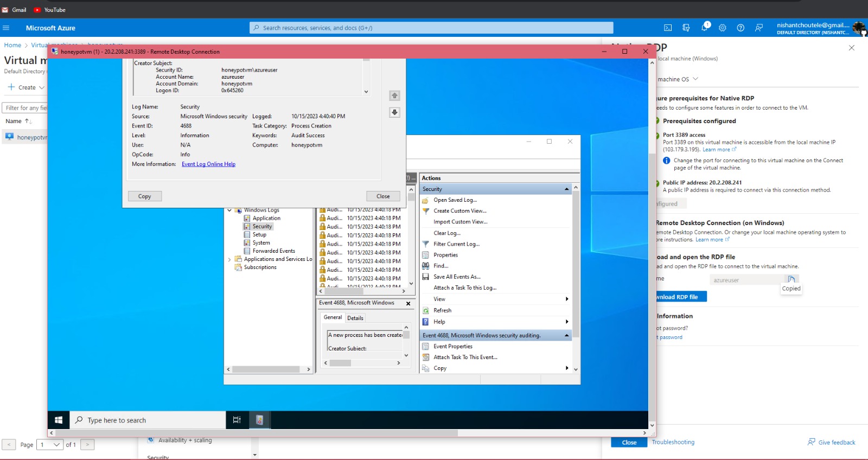The width and height of the screenshot is (868, 460).
Task: Show next event with down arrow
Action: tap(394, 112)
